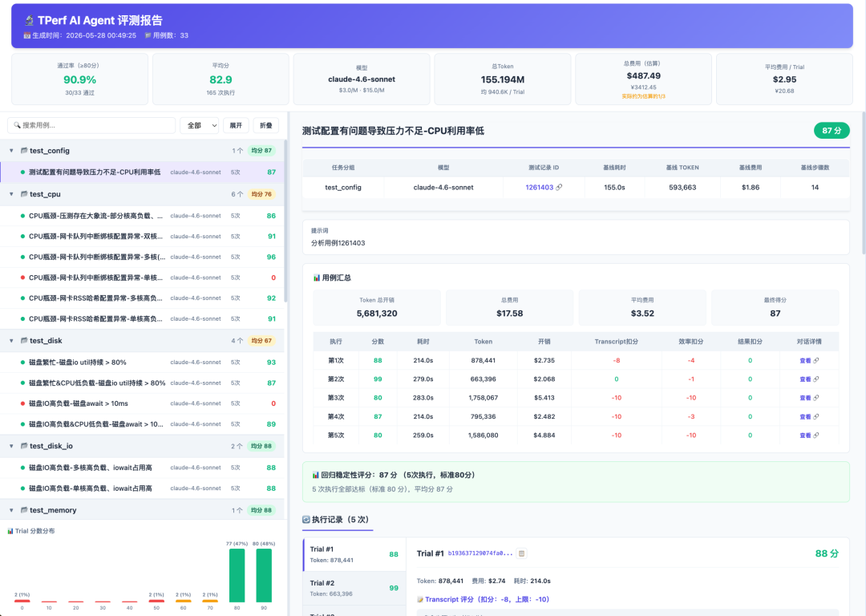This screenshot has width=866, height=616.
Task: Click the chart icon beside 回归稳定性评分
Action: (315, 475)
